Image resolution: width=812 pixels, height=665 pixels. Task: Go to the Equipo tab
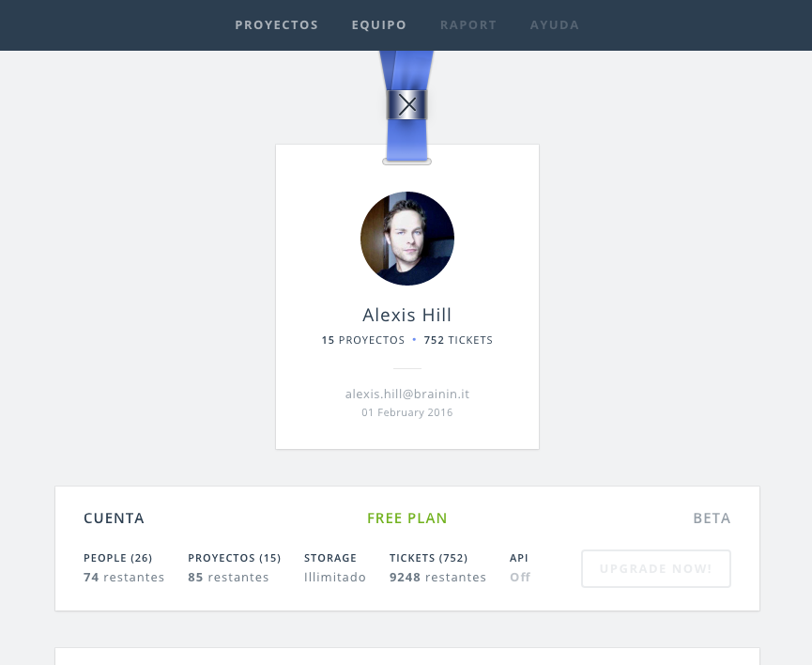(x=379, y=25)
